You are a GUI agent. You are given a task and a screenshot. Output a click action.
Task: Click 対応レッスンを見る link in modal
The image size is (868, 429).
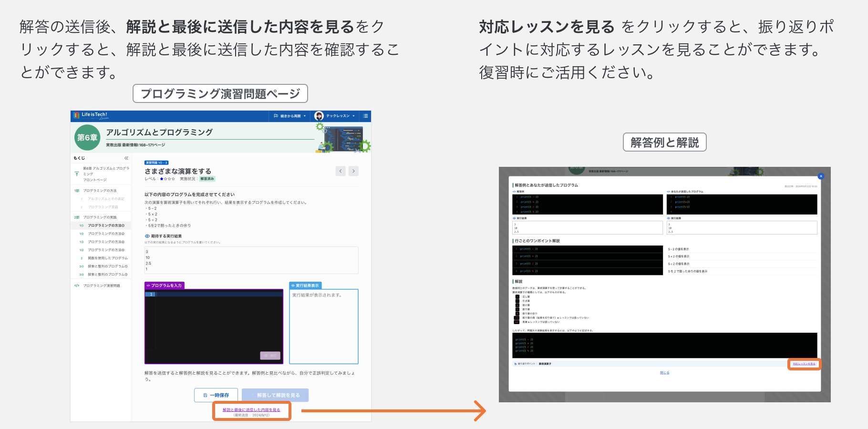pos(804,364)
